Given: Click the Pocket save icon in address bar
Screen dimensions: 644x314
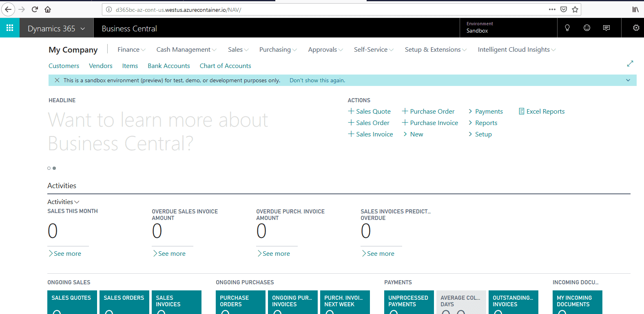Looking at the screenshot, I should 564,9.
